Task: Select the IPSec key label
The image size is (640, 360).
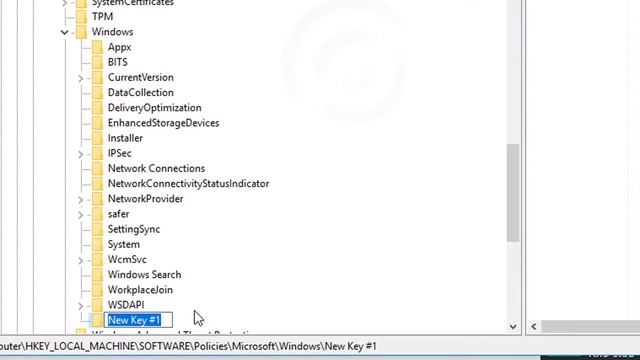Action: pyautogui.click(x=120, y=153)
